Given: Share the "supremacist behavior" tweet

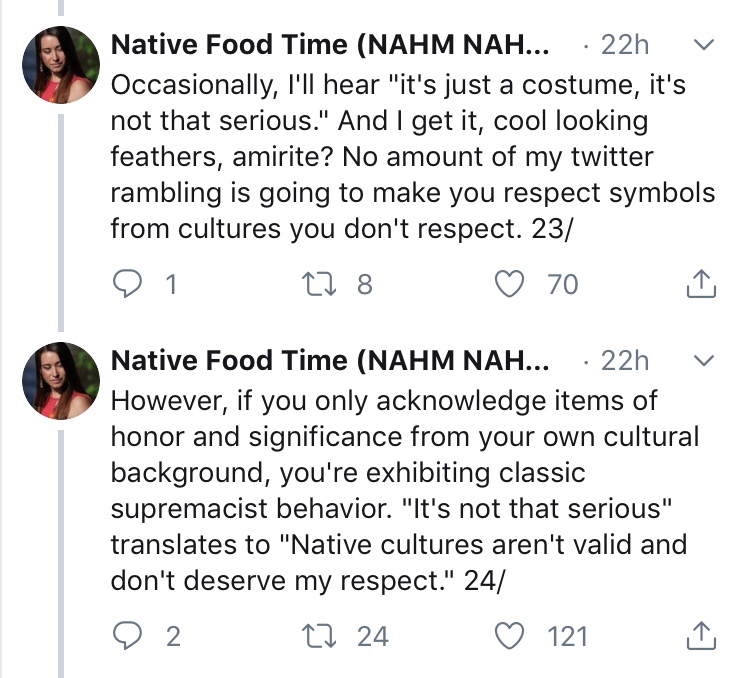Looking at the screenshot, I should (x=702, y=636).
